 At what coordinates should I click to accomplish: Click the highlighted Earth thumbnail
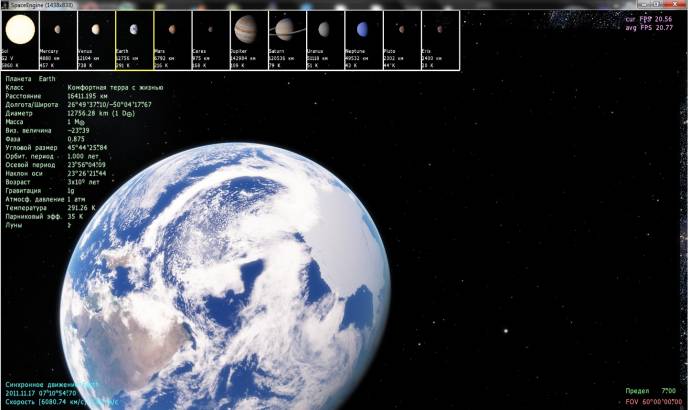(135, 40)
